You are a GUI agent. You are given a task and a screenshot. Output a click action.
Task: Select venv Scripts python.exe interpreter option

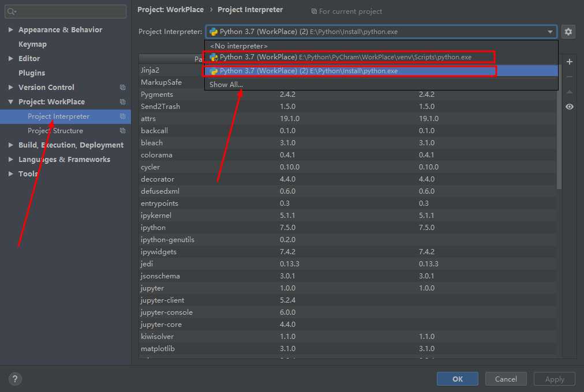pyautogui.click(x=381, y=57)
